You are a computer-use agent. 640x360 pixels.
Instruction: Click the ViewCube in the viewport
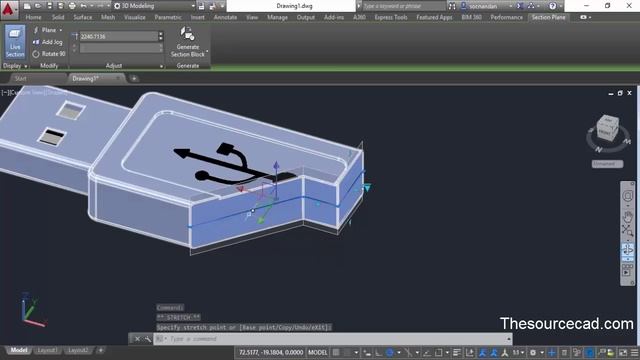(607, 129)
